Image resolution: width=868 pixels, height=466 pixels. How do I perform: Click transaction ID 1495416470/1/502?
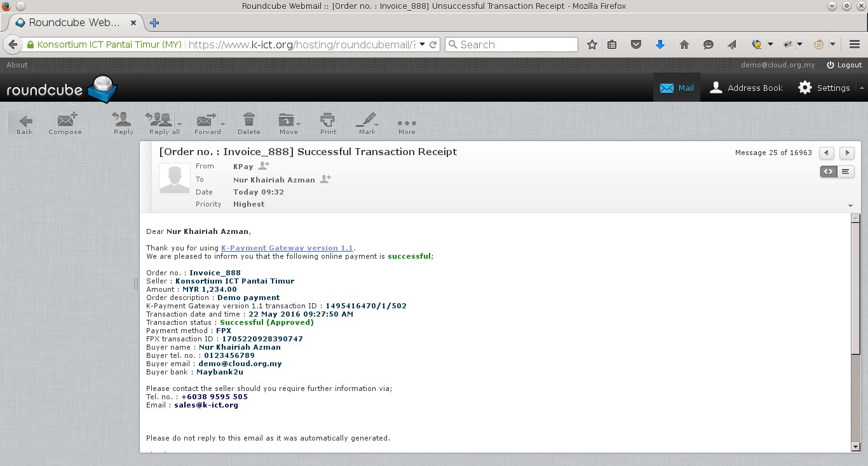tap(366, 306)
